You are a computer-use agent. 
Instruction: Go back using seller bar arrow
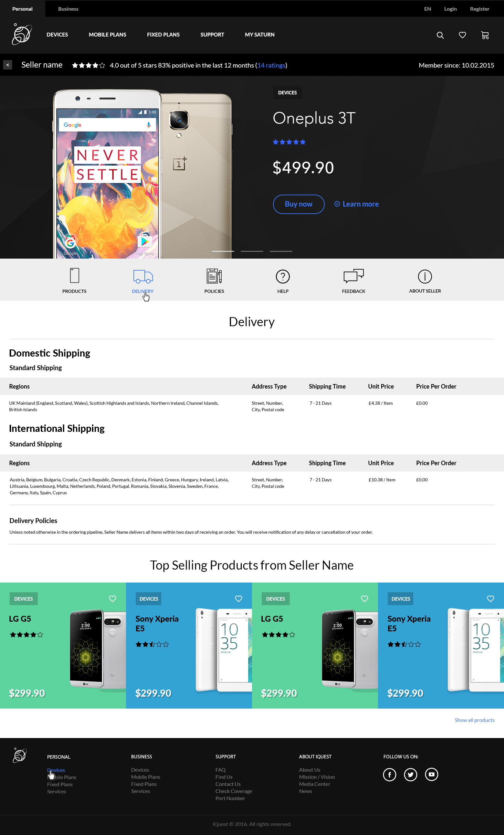[x=8, y=65]
